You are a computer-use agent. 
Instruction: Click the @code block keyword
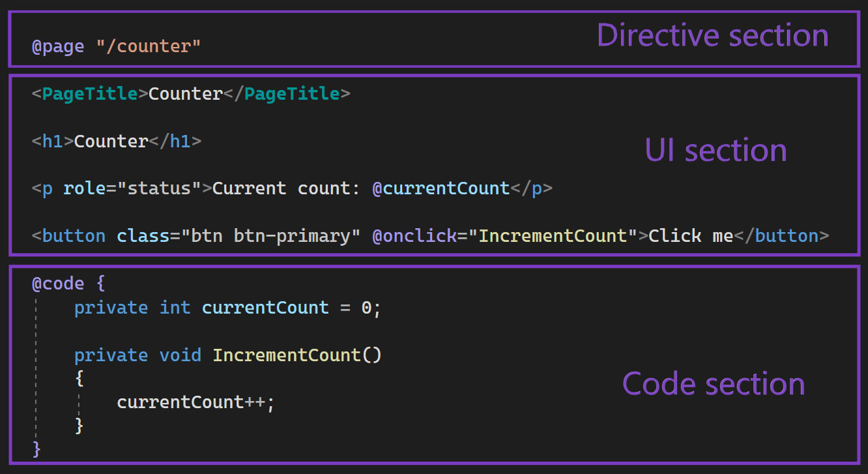click(x=58, y=284)
